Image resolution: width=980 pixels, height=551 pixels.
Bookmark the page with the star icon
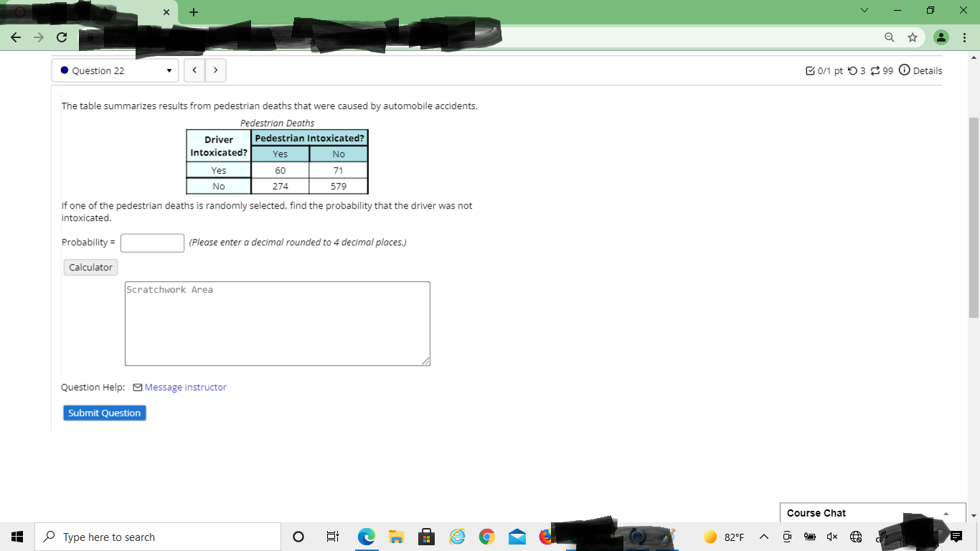tap(912, 37)
